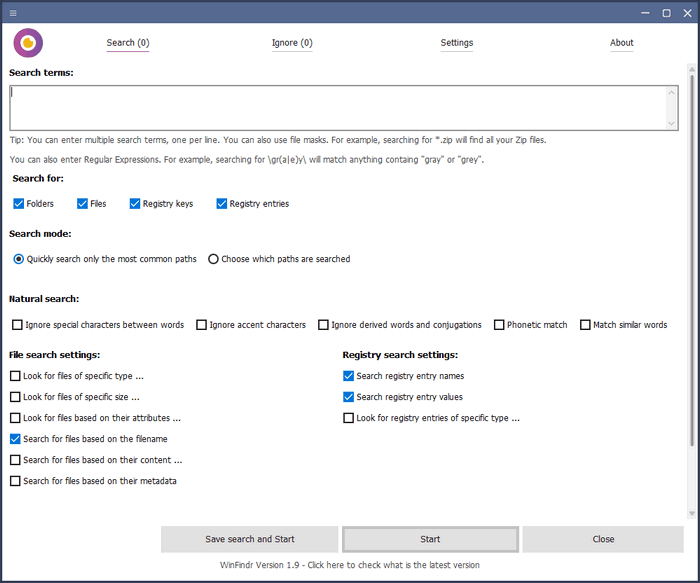Go to the About tab
The width and height of the screenshot is (700, 583).
622,43
